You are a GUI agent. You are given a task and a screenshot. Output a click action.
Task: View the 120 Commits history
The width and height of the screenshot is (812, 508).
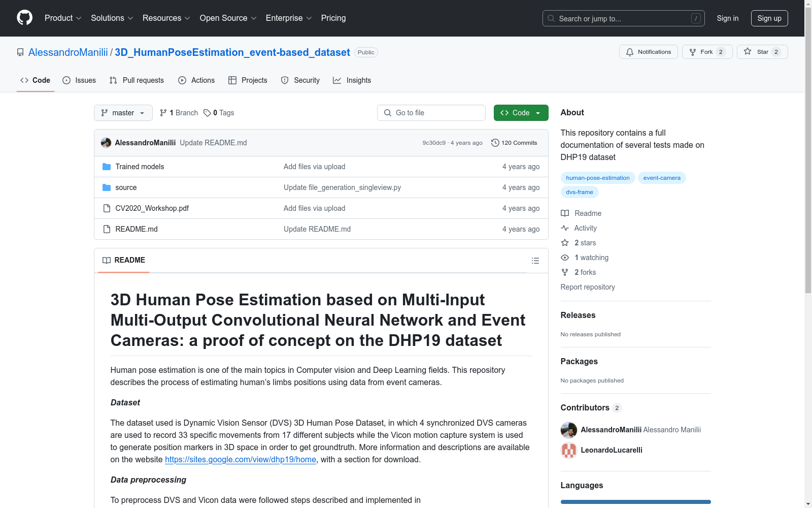(514, 143)
